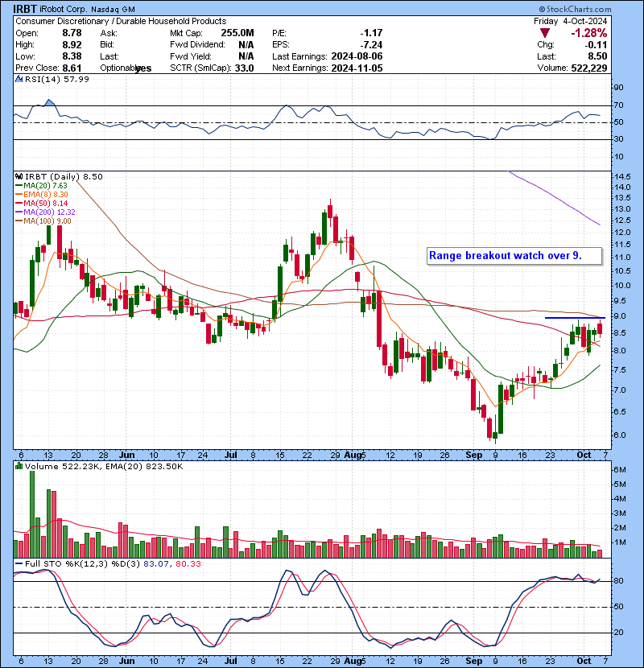The width and height of the screenshot is (644, 668).
Task: Click the Last Earnings date 2024-08-06
Action: pos(357,56)
